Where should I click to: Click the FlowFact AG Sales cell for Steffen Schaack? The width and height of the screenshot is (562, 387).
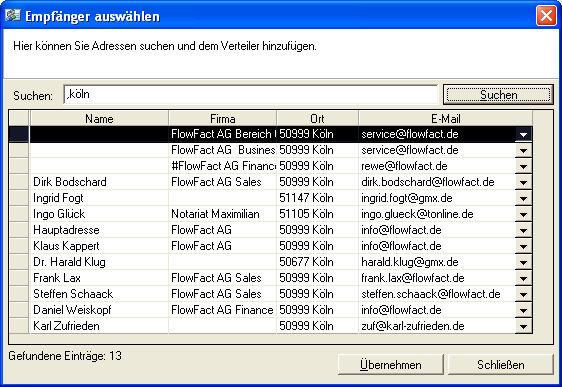click(x=223, y=294)
